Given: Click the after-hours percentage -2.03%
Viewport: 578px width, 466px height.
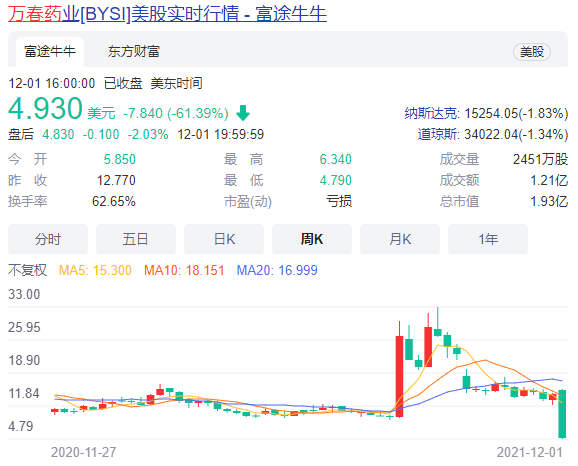Looking at the screenshot, I should click(x=148, y=134).
